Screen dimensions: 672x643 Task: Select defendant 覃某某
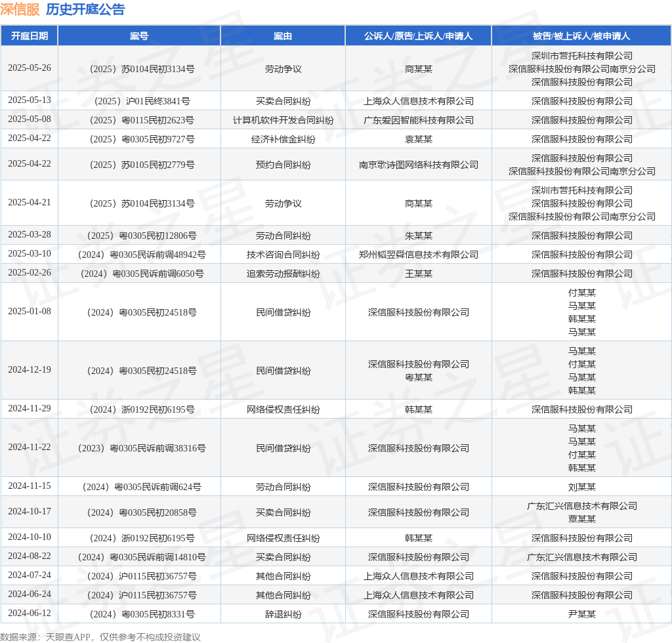(x=581, y=519)
